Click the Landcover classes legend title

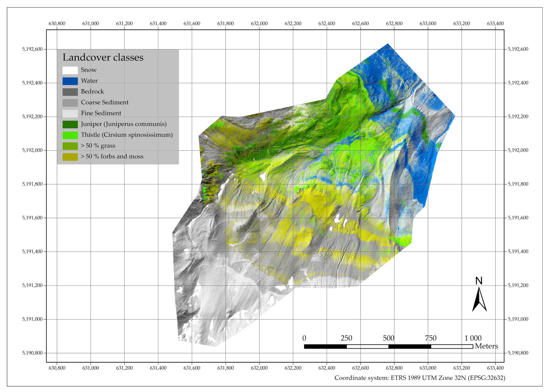(103, 58)
